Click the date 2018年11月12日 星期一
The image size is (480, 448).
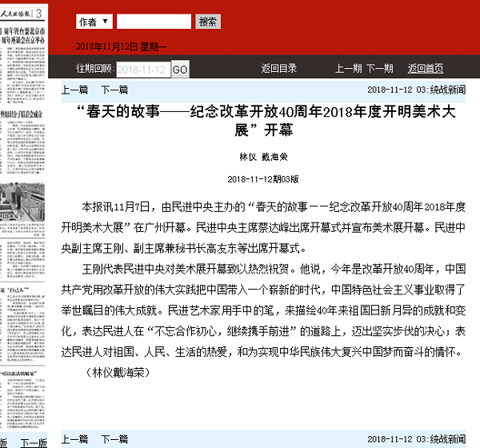pos(121,46)
